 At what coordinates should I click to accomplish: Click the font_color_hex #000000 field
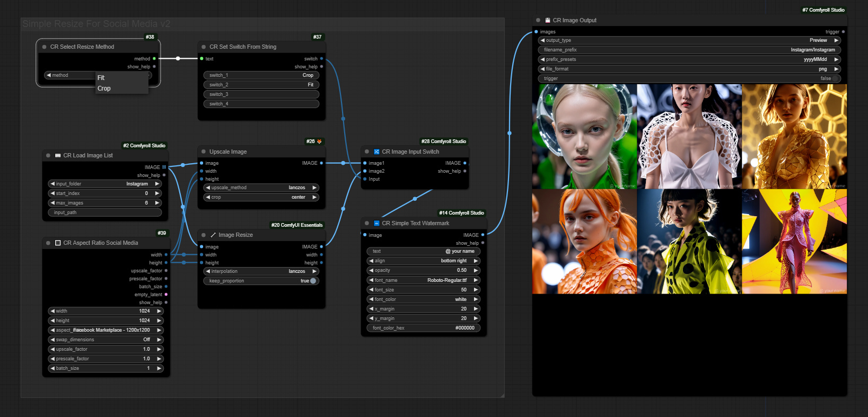pos(424,328)
